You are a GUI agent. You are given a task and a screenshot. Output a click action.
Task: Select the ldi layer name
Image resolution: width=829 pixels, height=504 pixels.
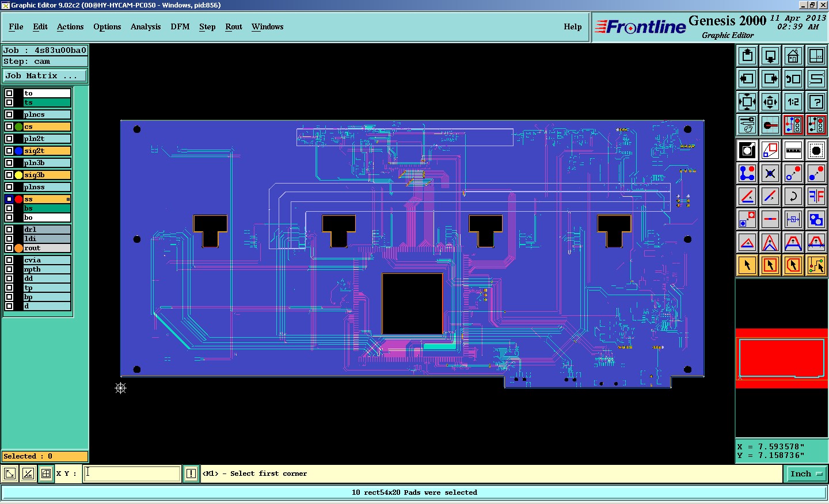(x=47, y=239)
